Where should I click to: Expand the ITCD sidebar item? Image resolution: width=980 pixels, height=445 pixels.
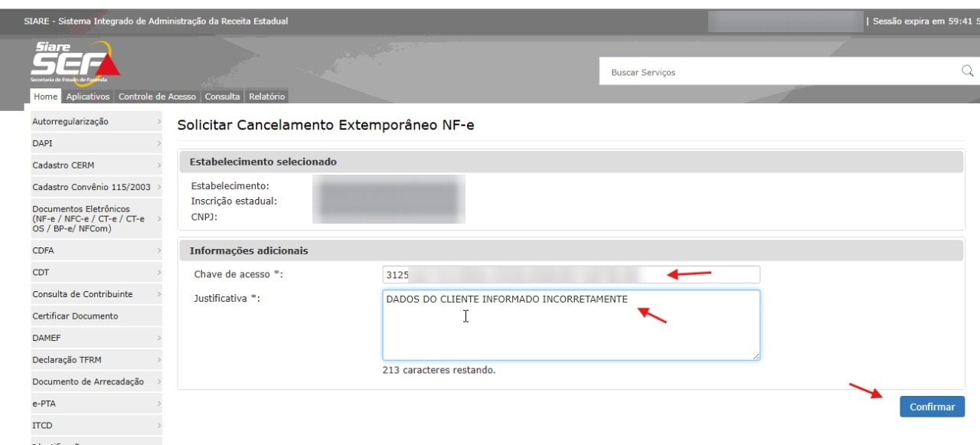96,425
